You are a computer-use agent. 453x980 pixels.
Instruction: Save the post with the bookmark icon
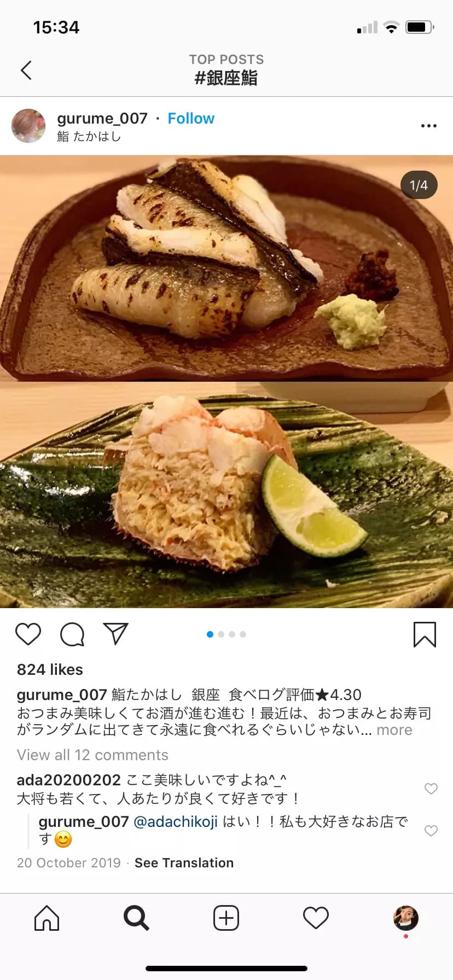point(425,634)
